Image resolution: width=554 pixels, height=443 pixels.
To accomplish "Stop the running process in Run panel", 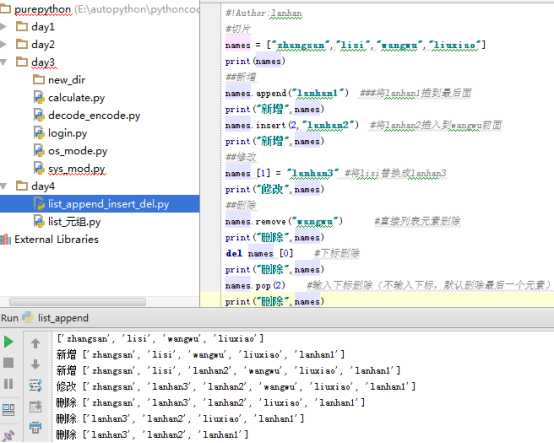I will pyautogui.click(x=8, y=363).
